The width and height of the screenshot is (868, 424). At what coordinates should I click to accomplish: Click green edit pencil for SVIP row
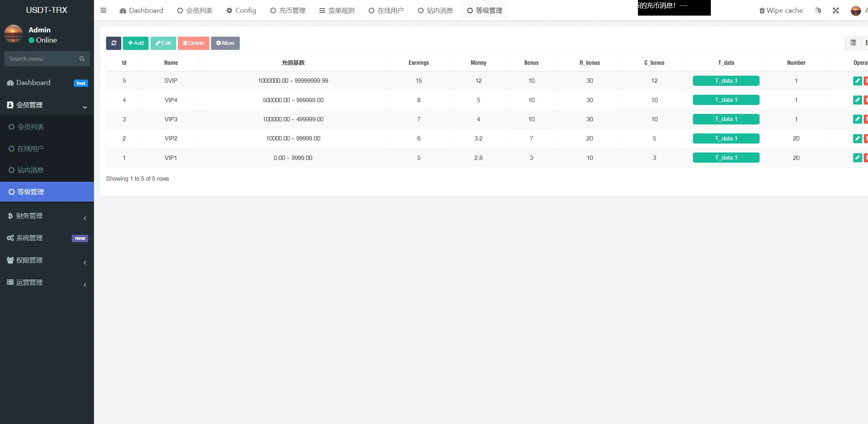[x=857, y=81]
